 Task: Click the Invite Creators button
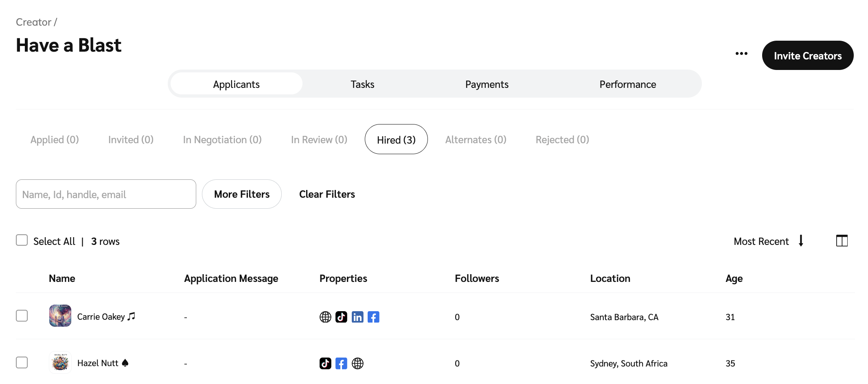click(x=807, y=56)
